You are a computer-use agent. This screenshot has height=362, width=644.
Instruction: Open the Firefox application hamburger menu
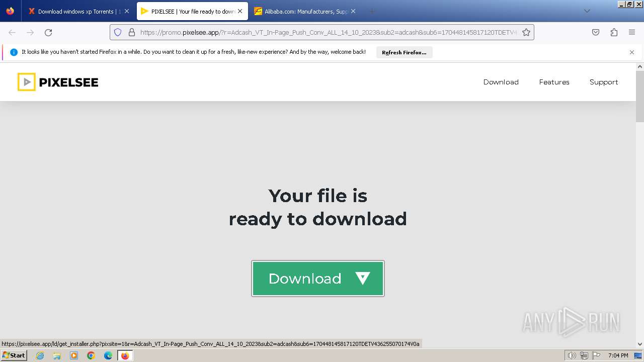pos(632,32)
